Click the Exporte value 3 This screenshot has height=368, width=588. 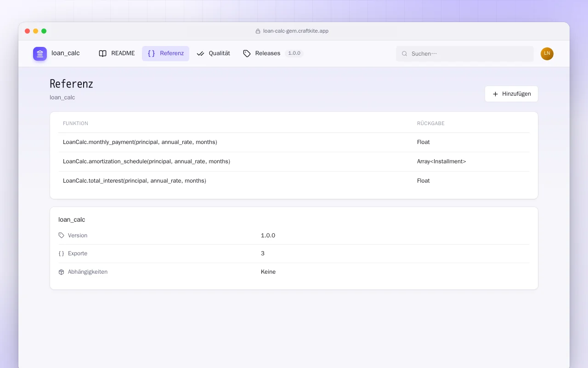263,253
